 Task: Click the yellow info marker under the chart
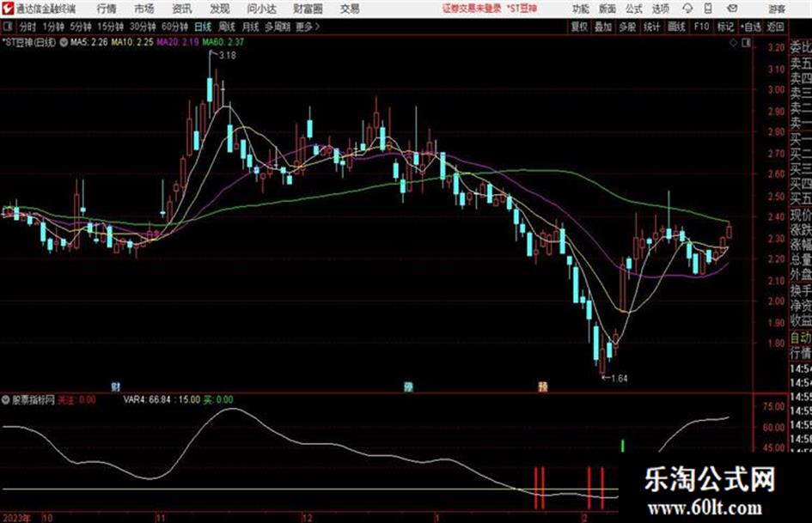[x=543, y=386]
